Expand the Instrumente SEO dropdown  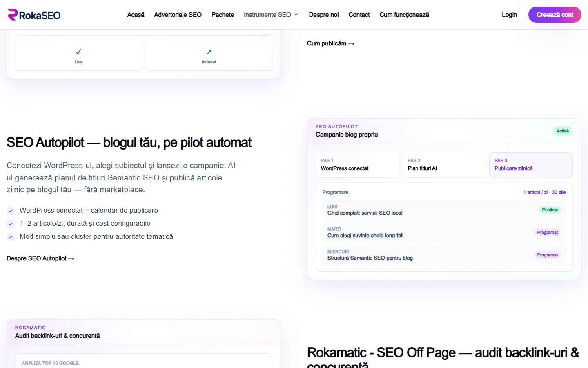point(271,15)
